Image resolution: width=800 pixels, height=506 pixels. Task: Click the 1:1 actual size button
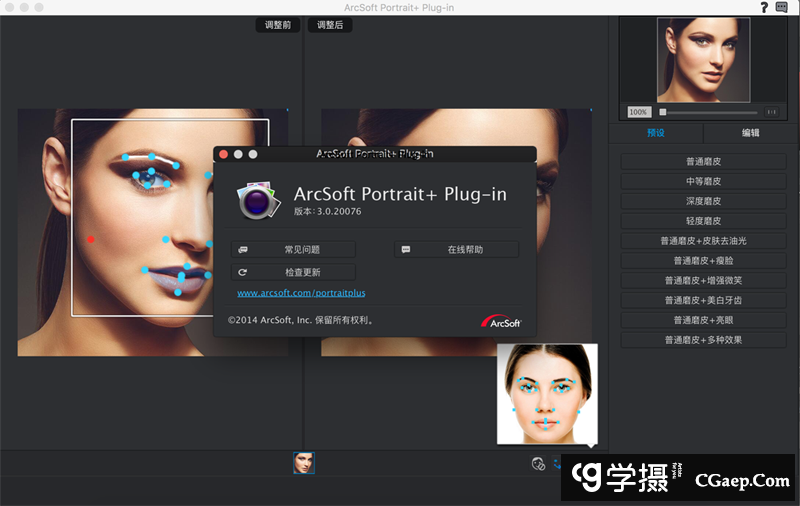point(772,112)
